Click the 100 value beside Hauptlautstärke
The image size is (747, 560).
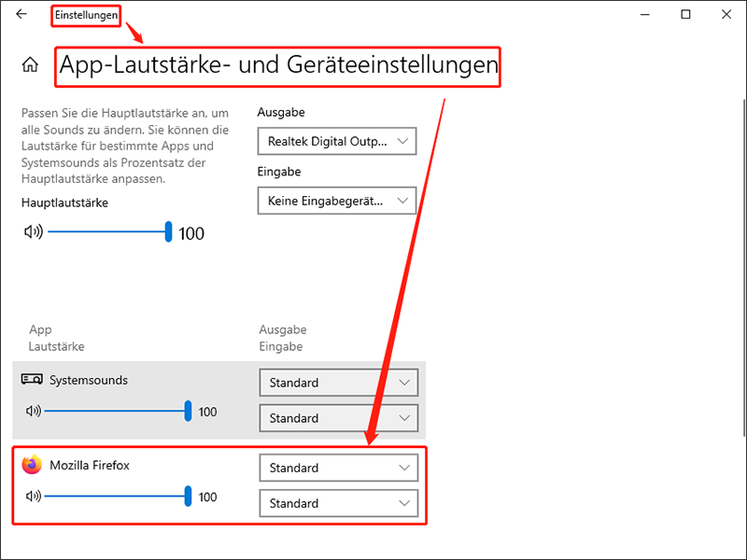click(190, 232)
